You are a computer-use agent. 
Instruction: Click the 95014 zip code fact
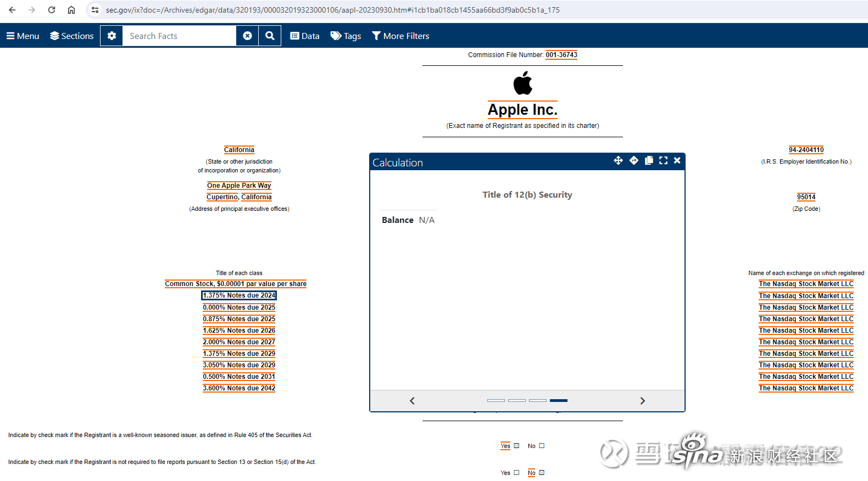tap(806, 197)
